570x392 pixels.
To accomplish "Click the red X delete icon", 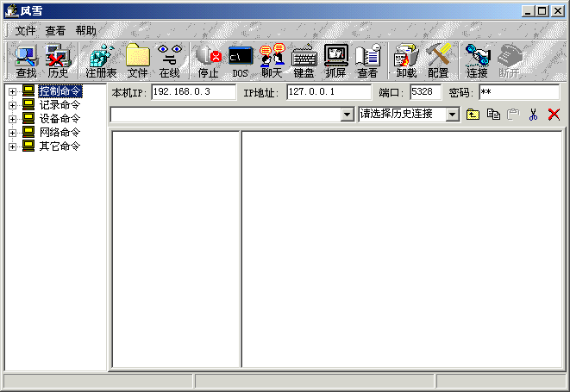I will point(554,114).
